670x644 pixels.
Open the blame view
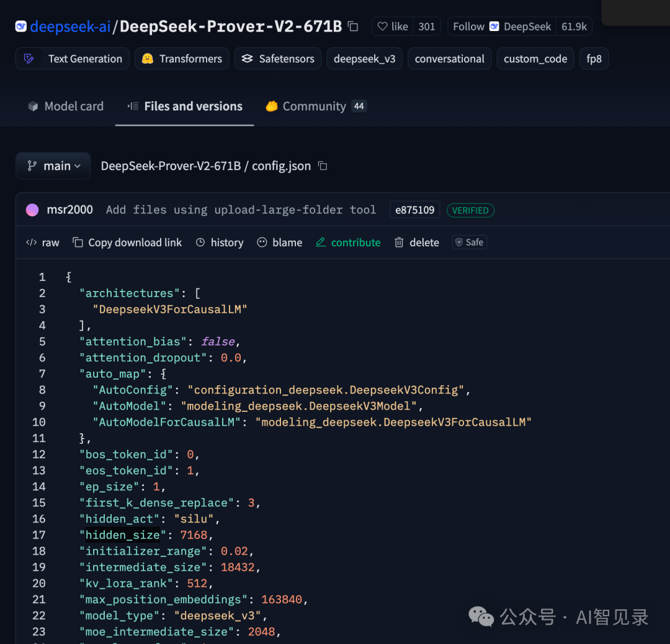click(x=280, y=243)
